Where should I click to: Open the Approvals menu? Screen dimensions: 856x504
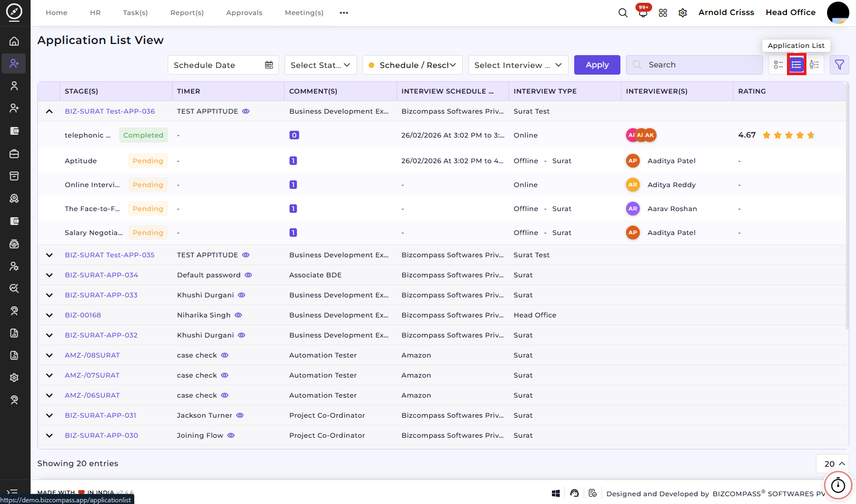pyautogui.click(x=244, y=13)
